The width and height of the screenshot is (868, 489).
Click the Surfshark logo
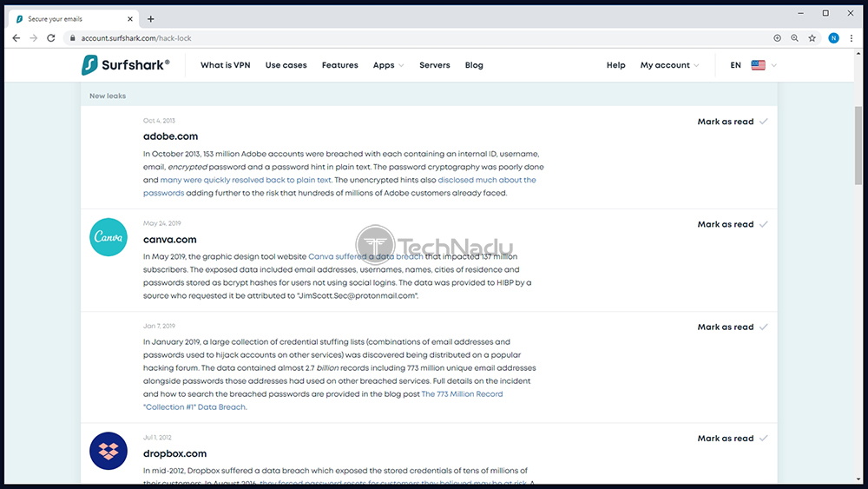click(x=126, y=65)
